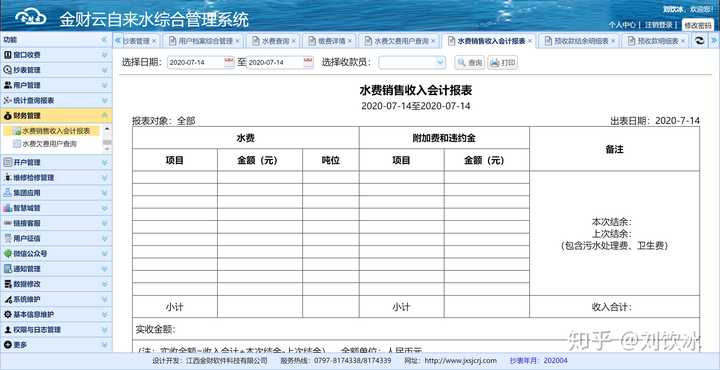Click the 系统维护 wrench icon

[7, 299]
